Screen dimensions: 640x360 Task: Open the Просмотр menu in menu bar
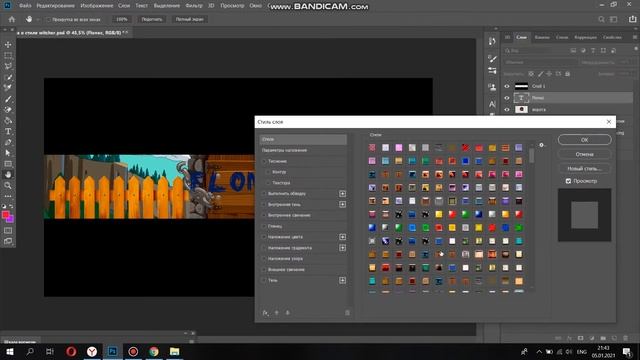232,6
